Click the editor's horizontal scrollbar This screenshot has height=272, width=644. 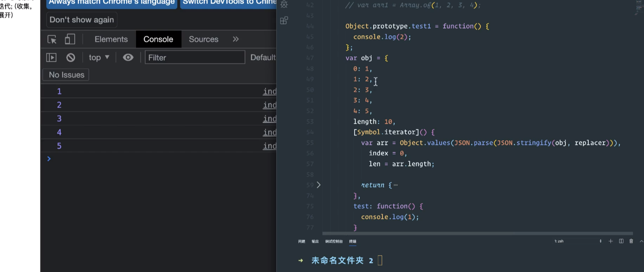[x=478, y=234]
